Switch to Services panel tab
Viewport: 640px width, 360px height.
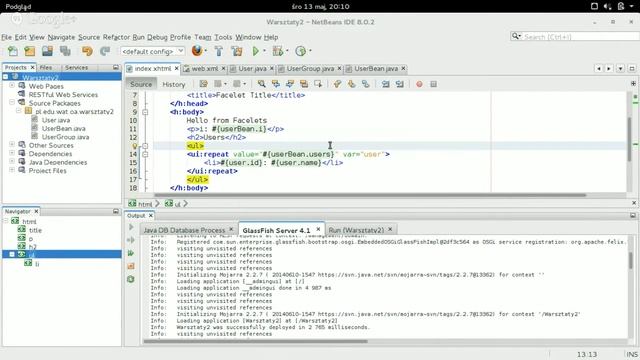coord(76,67)
